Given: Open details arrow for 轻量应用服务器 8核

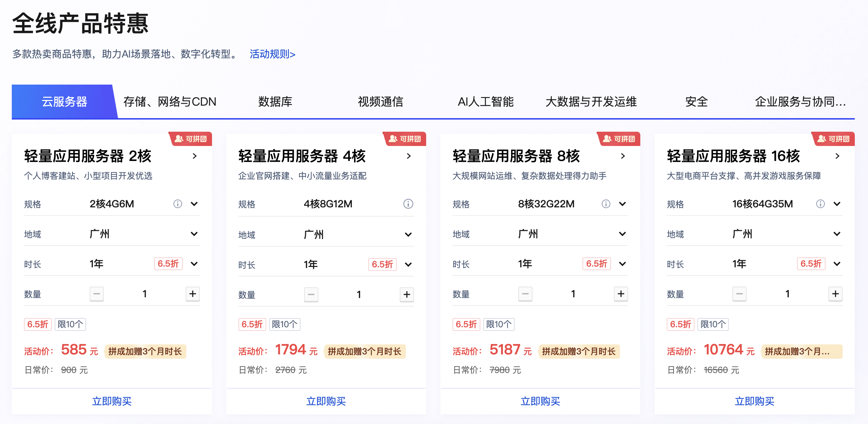Looking at the screenshot, I should [623, 156].
